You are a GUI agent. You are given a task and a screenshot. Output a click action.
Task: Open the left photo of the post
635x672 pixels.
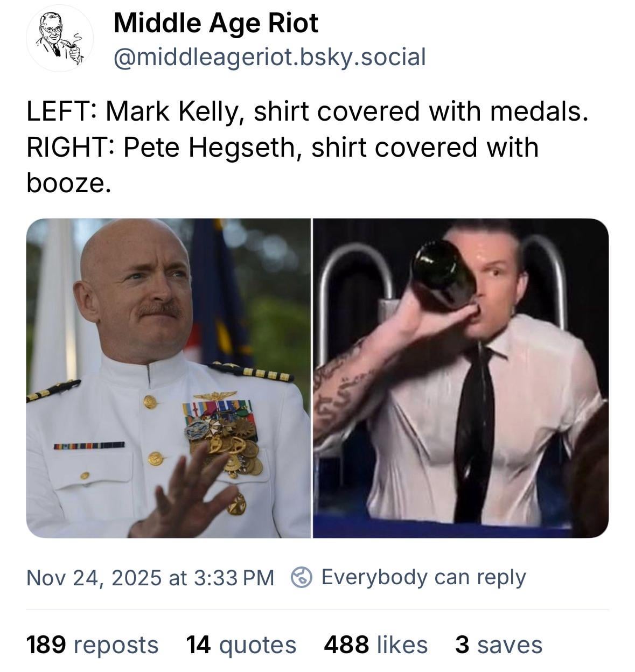[168, 378]
